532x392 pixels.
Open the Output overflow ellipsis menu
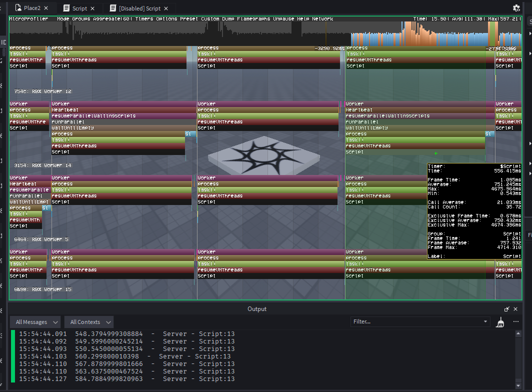(515, 321)
